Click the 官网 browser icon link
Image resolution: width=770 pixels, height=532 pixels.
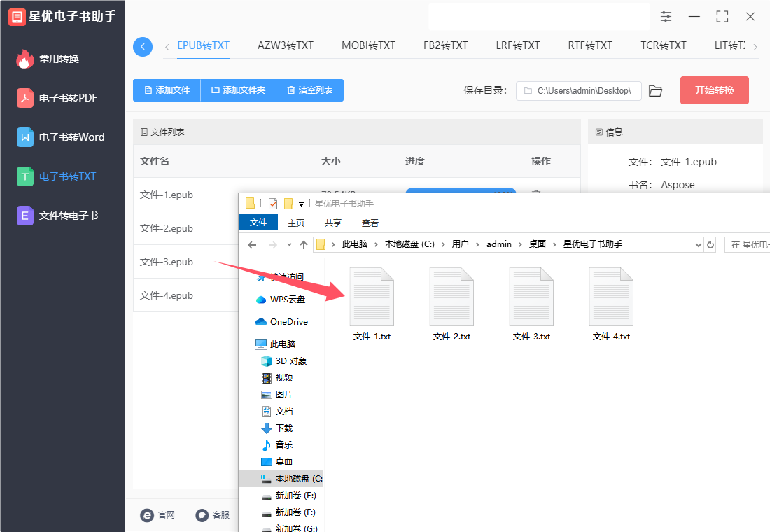point(157,514)
